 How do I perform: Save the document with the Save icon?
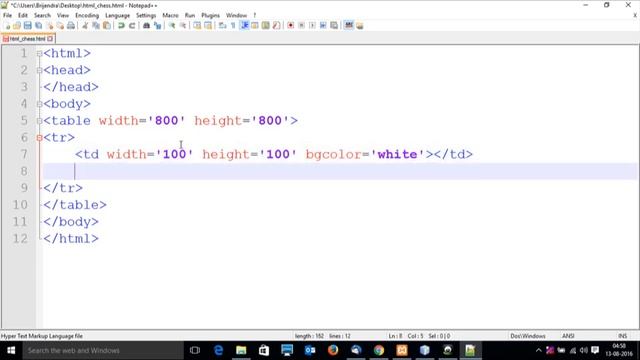tap(27, 25)
